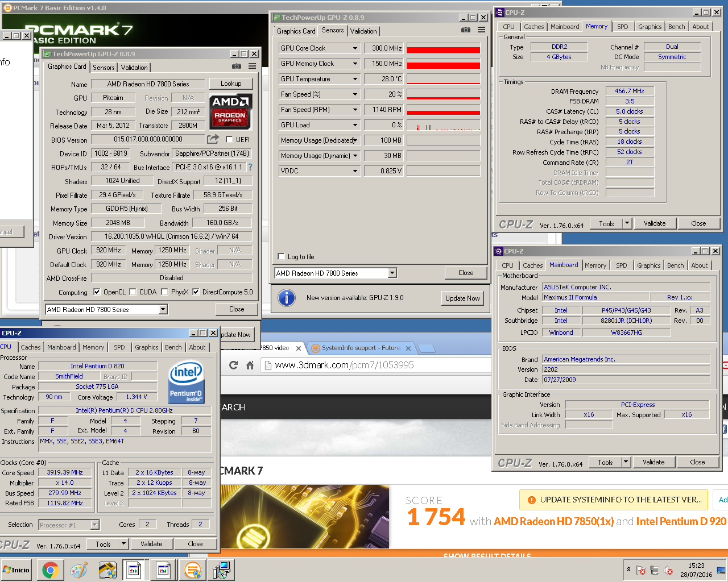Click the browser home icon
This screenshot has width=728, height=582.
[250, 365]
